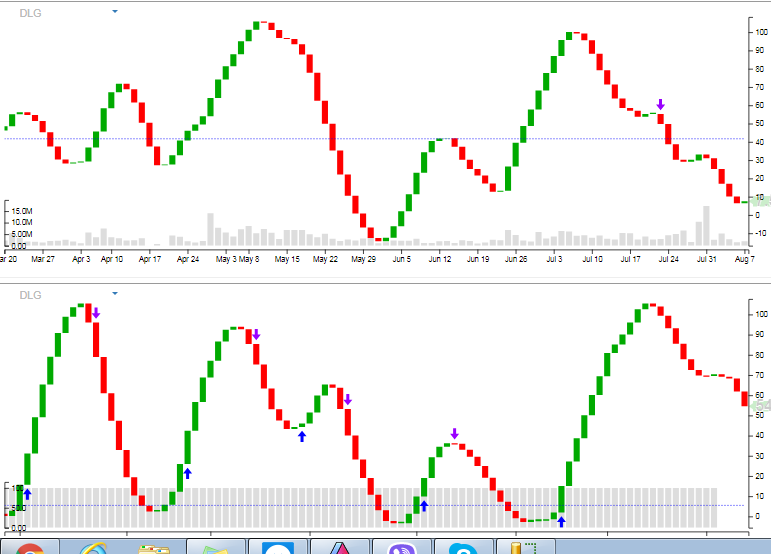Viewport: 771px width, 554px height.
Task: Click the purple down arrow at the second bottom-chart peak near 90
Action: 256,335
